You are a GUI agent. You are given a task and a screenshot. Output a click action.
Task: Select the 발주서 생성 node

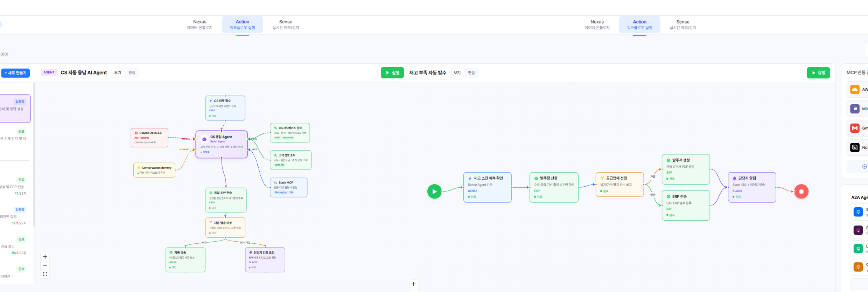pos(686,169)
